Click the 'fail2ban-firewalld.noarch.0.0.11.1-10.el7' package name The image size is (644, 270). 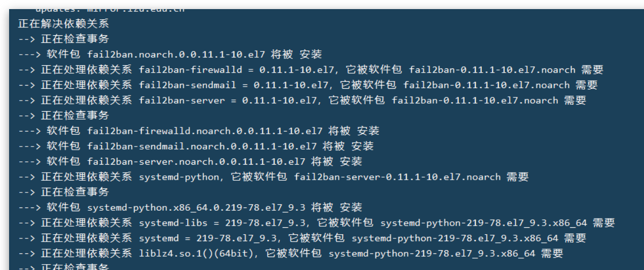[x=205, y=131]
